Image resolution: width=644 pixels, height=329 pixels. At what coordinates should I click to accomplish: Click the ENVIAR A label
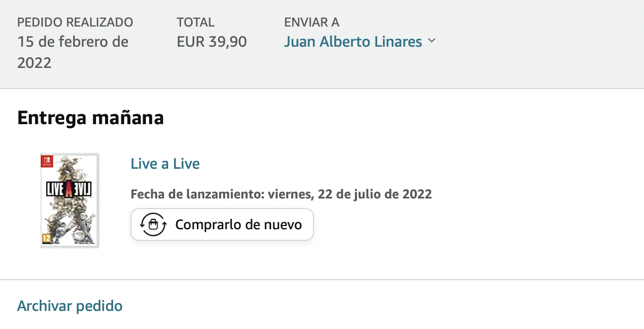tap(312, 22)
